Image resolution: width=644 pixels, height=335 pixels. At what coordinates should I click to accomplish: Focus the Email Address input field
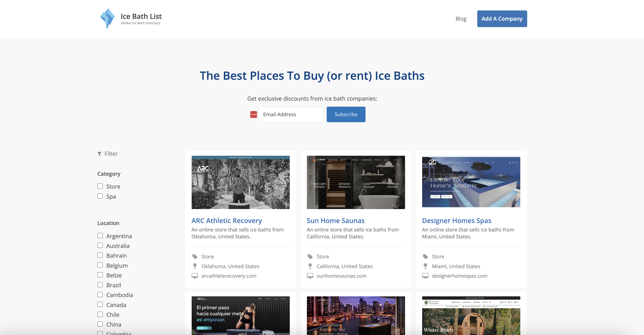291,114
